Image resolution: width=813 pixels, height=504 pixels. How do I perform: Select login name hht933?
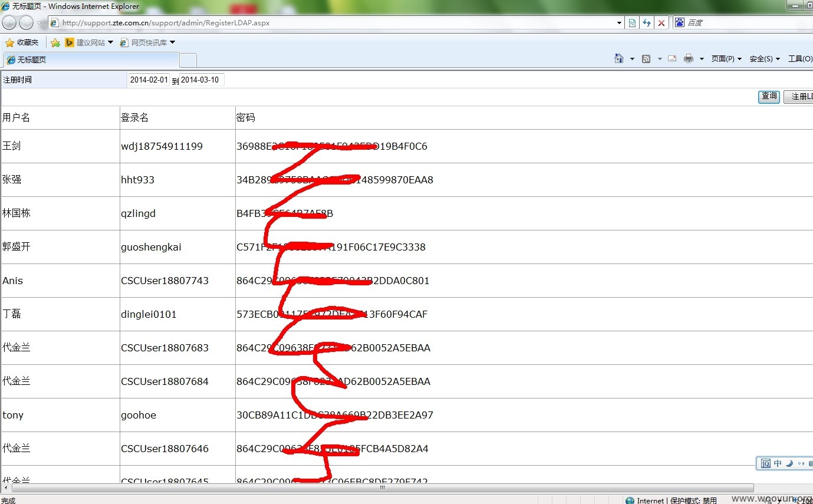click(137, 180)
